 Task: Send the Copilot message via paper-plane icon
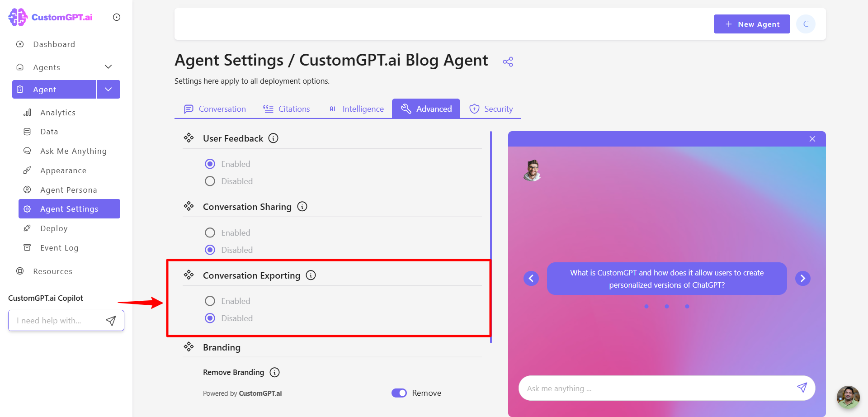111,321
